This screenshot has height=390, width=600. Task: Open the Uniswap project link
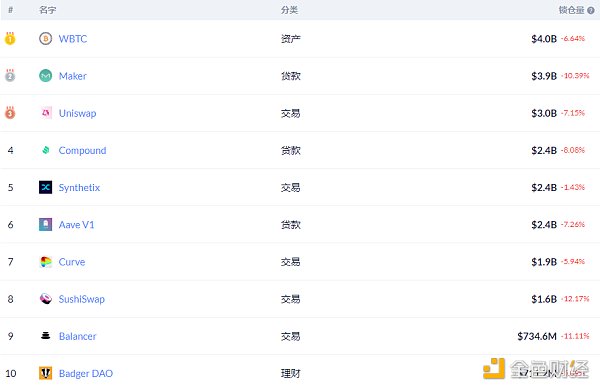point(77,113)
